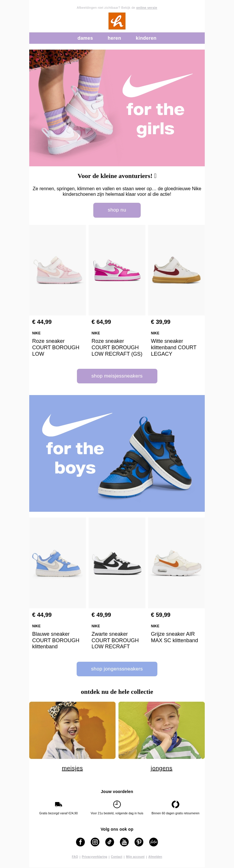Click the free returns arrows icon

175,804
